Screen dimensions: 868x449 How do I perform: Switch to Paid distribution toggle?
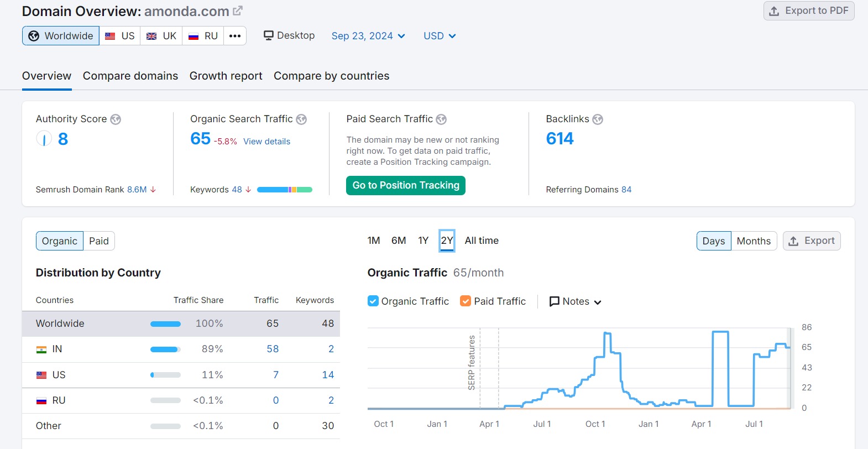[x=99, y=241]
